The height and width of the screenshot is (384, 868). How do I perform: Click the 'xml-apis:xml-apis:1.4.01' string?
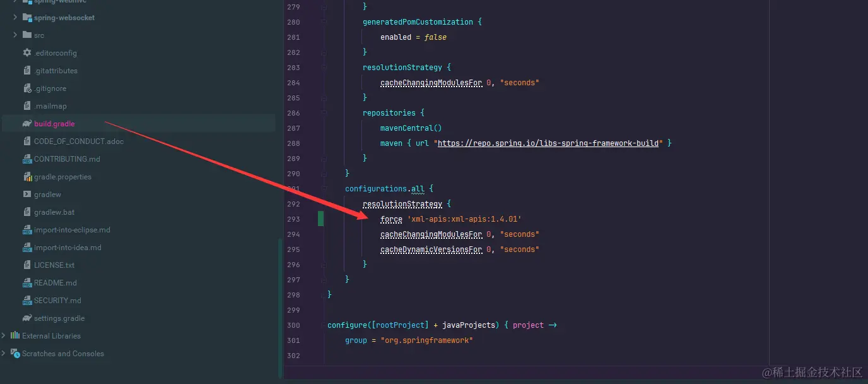click(464, 219)
